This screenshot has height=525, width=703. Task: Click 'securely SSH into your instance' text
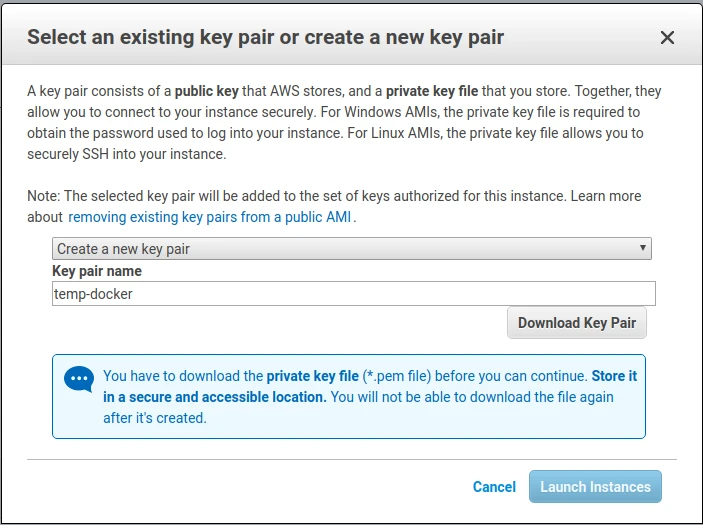(126, 154)
